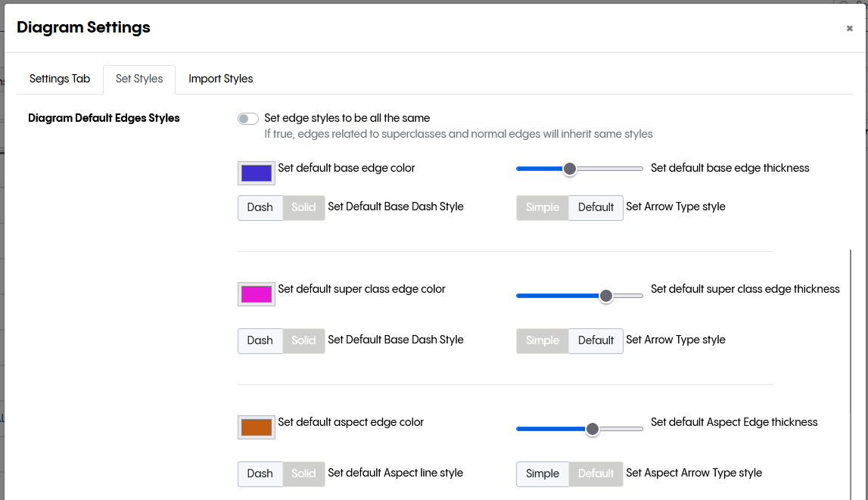Open the Import Styles tab
The width and height of the screenshot is (868, 500).
click(220, 79)
